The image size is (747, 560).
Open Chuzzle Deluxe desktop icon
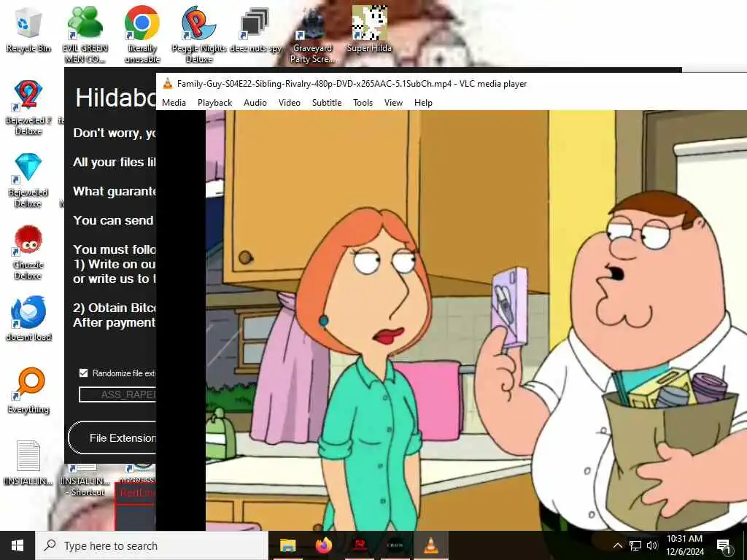[28, 252]
